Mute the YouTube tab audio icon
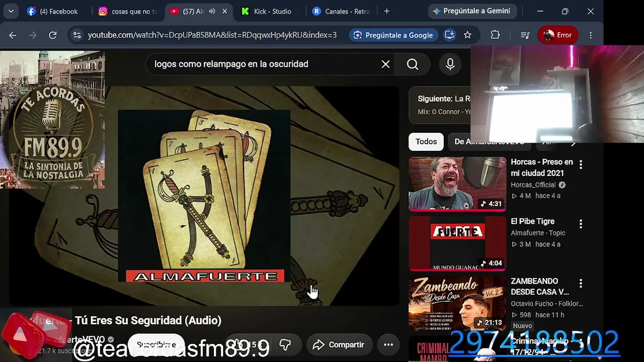 click(x=212, y=11)
